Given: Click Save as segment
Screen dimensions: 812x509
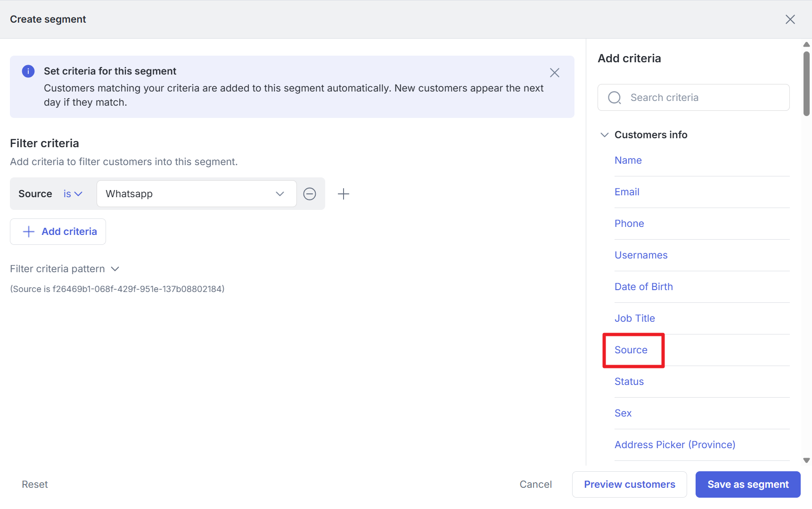Looking at the screenshot, I should 748,484.
